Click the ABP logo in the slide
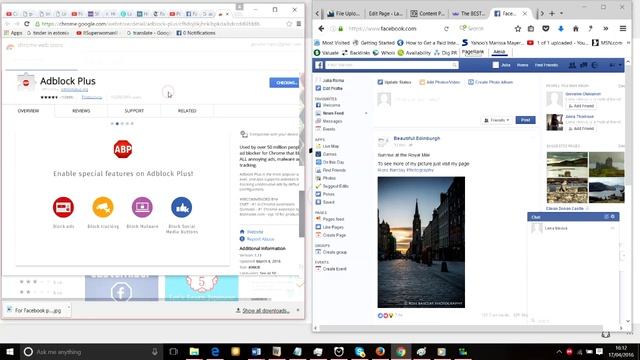This screenshot has width=640, height=360. pos(123,149)
